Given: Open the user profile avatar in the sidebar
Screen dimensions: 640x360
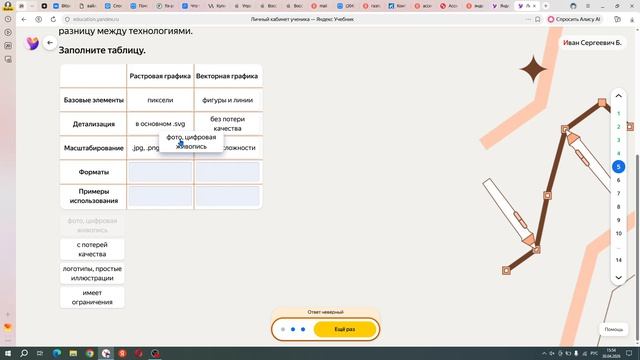Looking at the screenshot, I should tap(8, 6).
